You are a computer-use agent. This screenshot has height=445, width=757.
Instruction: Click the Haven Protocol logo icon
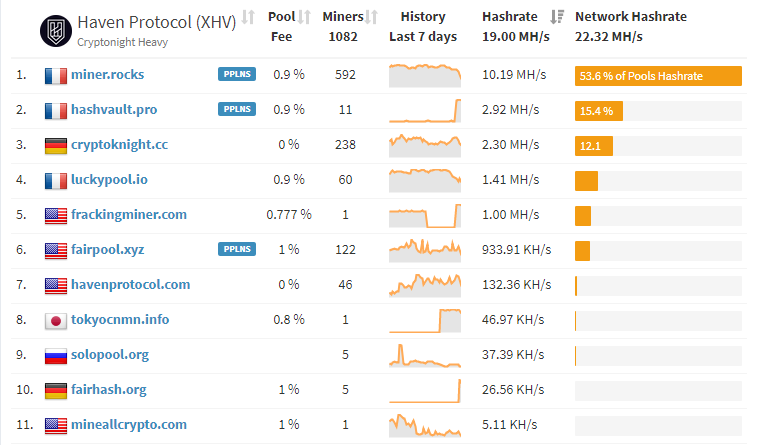pyautogui.click(x=55, y=30)
